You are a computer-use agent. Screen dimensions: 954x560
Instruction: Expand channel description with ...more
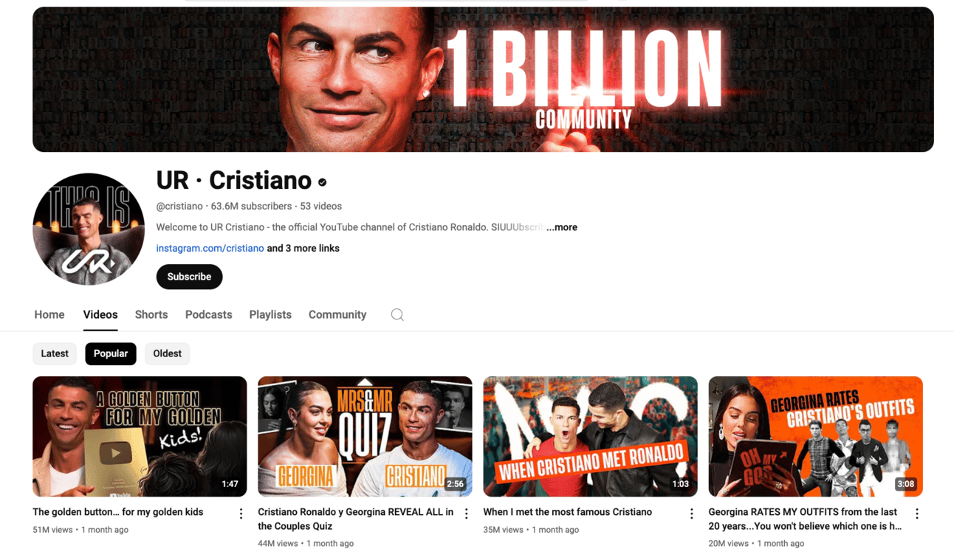562,227
